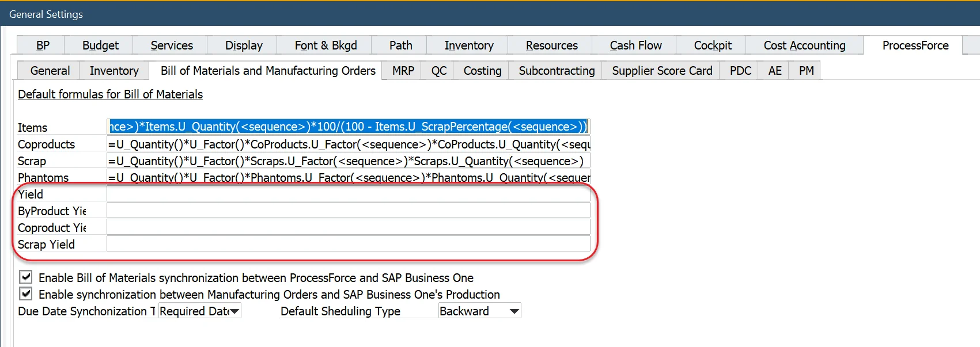Click the Yield formula field
The image size is (980, 347).
point(348,195)
